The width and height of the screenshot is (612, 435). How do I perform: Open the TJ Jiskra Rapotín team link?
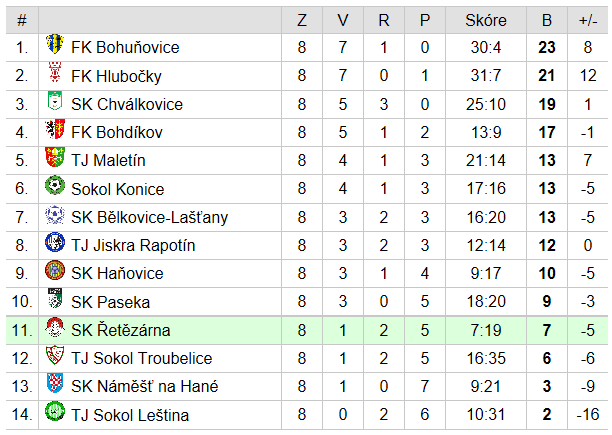[133, 245]
